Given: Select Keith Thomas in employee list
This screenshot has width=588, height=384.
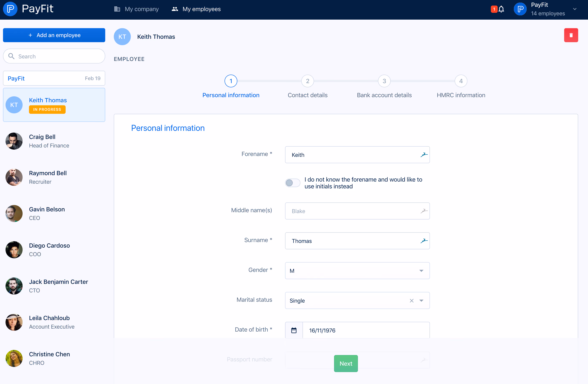Looking at the screenshot, I should pos(54,105).
